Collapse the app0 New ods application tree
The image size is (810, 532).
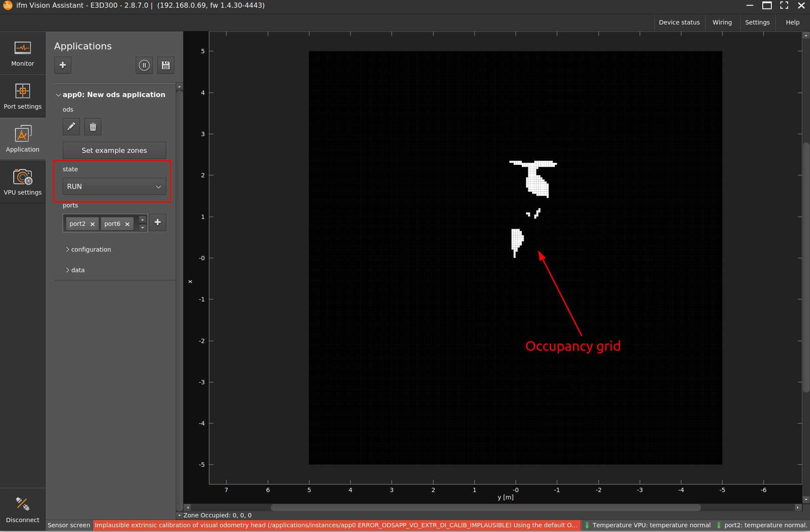[x=58, y=95]
